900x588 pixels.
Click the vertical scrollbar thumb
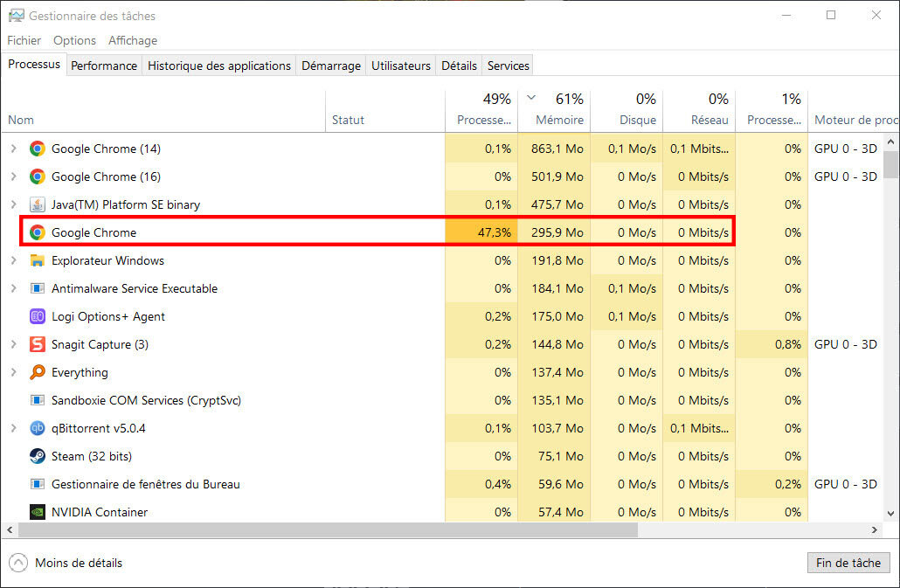click(890, 164)
